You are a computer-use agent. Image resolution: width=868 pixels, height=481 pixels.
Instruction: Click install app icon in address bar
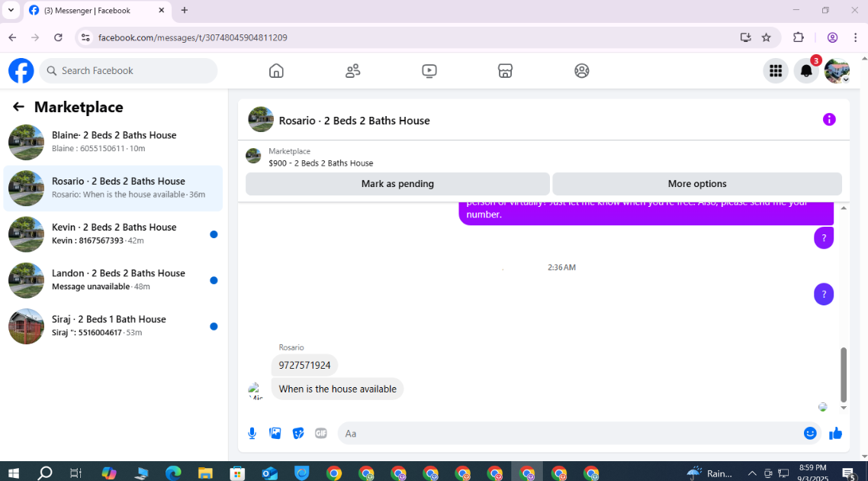pos(746,37)
